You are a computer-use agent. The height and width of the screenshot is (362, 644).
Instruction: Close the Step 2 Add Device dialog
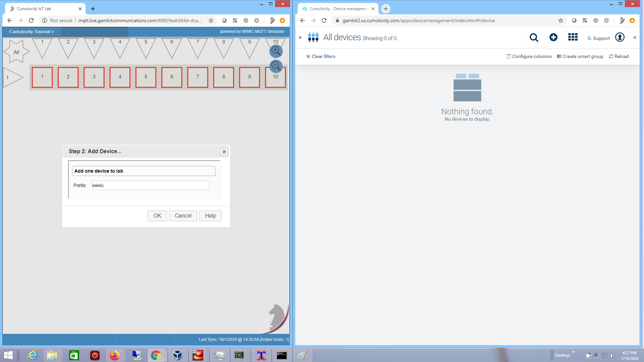(224, 152)
